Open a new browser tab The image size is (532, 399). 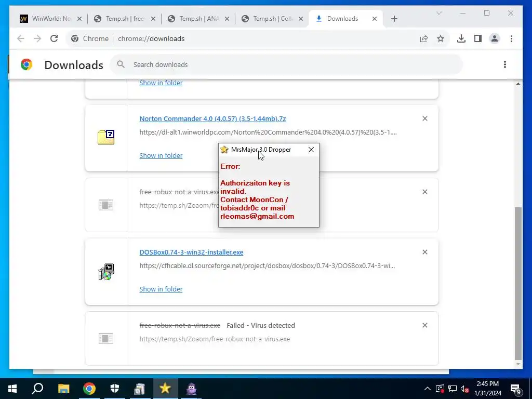click(x=394, y=19)
